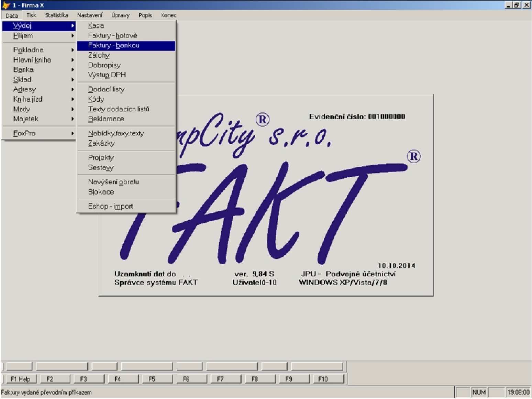Screen dimensions: 532x399
Task: Close the Firma X window
Action: coord(527,5)
